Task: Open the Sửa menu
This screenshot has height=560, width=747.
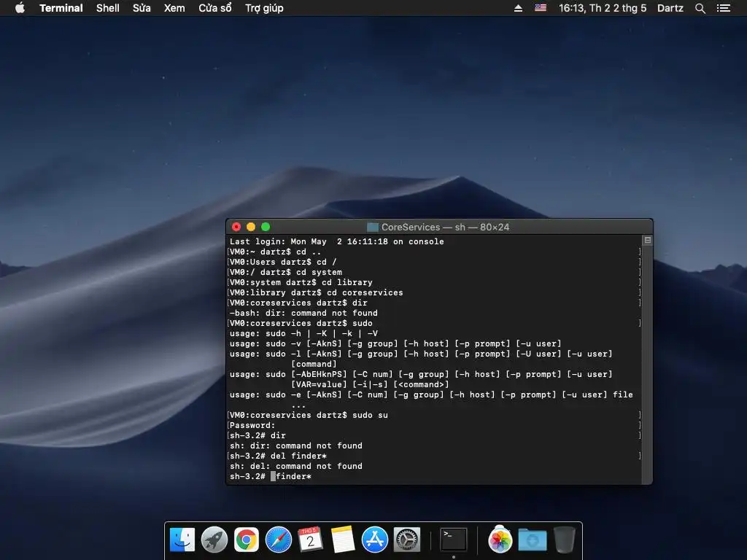Action: (142, 8)
